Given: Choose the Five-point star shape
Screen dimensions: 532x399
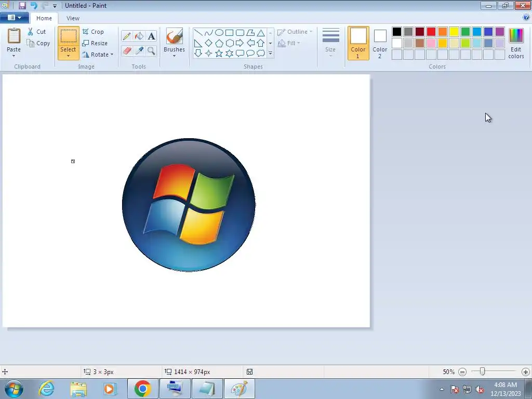Looking at the screenshot, I should pyautogui.click(x=219, y=54).
